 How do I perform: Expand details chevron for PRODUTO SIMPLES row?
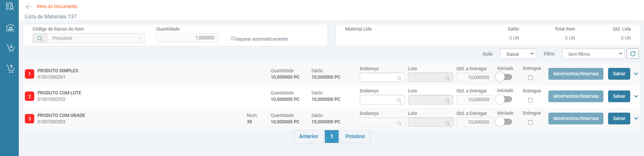tap(636, 74)
